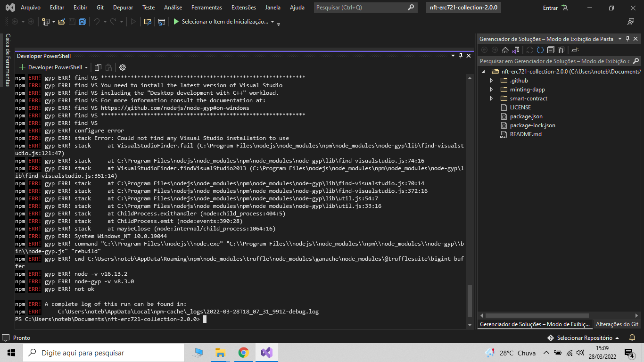Expand the minting-dapp folder
The width and height of the screenshot is (644, 362).
(x=491, y=90)
